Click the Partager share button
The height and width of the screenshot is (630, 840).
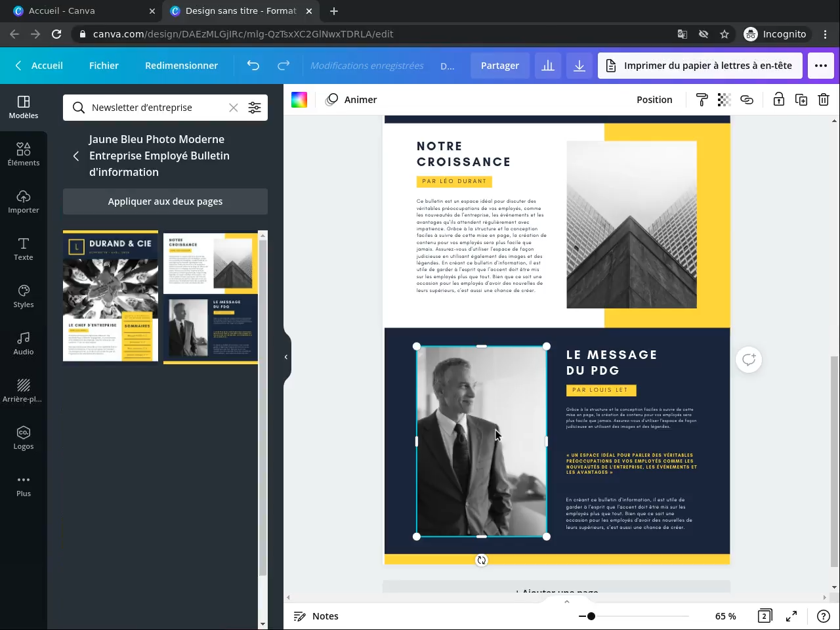pos(500,66)
